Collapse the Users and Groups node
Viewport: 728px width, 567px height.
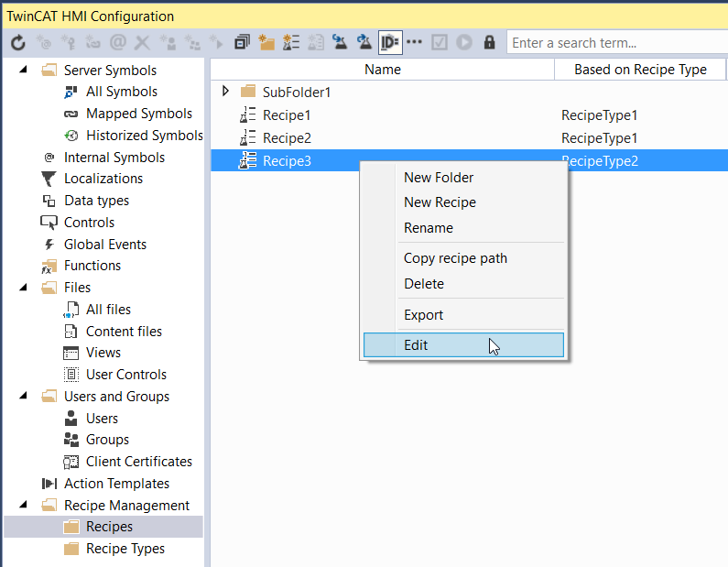point(23,396)
